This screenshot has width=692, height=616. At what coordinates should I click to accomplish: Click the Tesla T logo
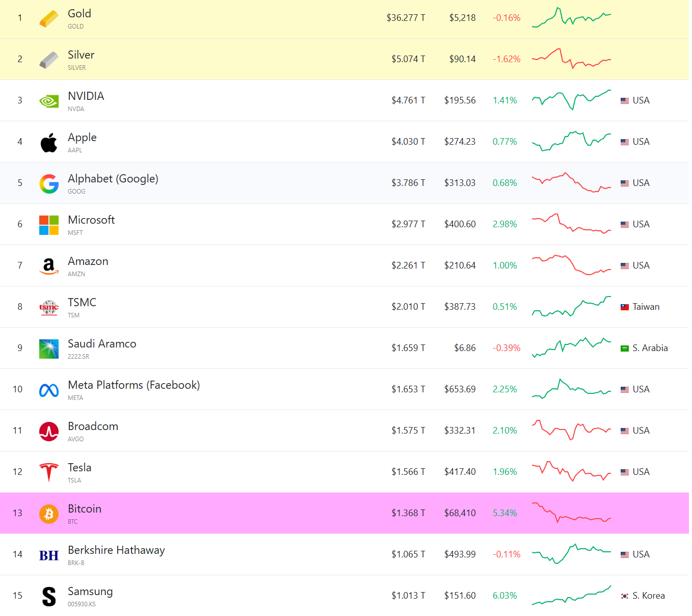tap(49, 472)
